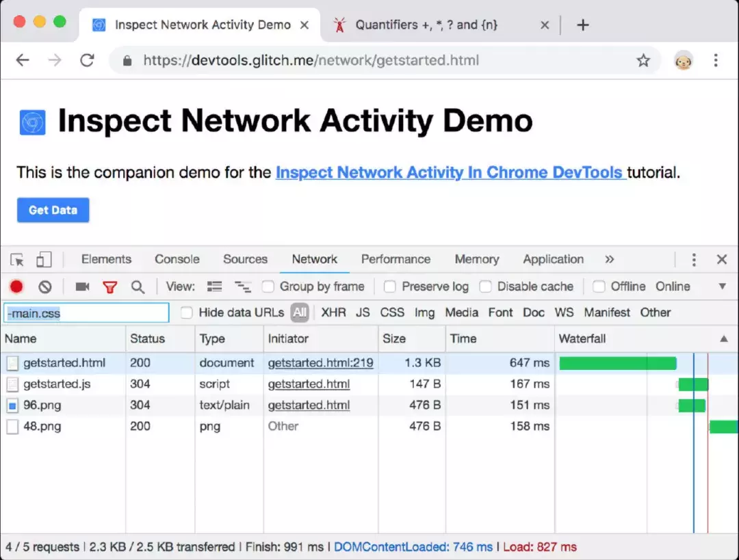Toggle Waterfall sort arrow
Viewport: 739px width, 560px height.
[724, 338]
